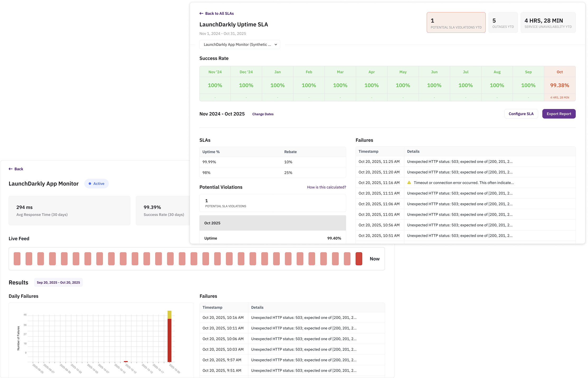Click the first Live Feed status block
Screen dimensions: 588x378
pos(17,259)
